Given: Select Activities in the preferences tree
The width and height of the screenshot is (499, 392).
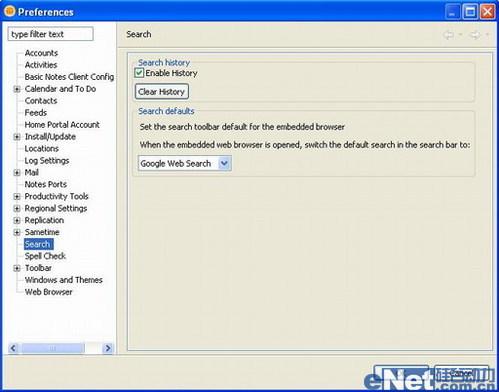Looking at the screenshot, I should (x=41, y=65).
